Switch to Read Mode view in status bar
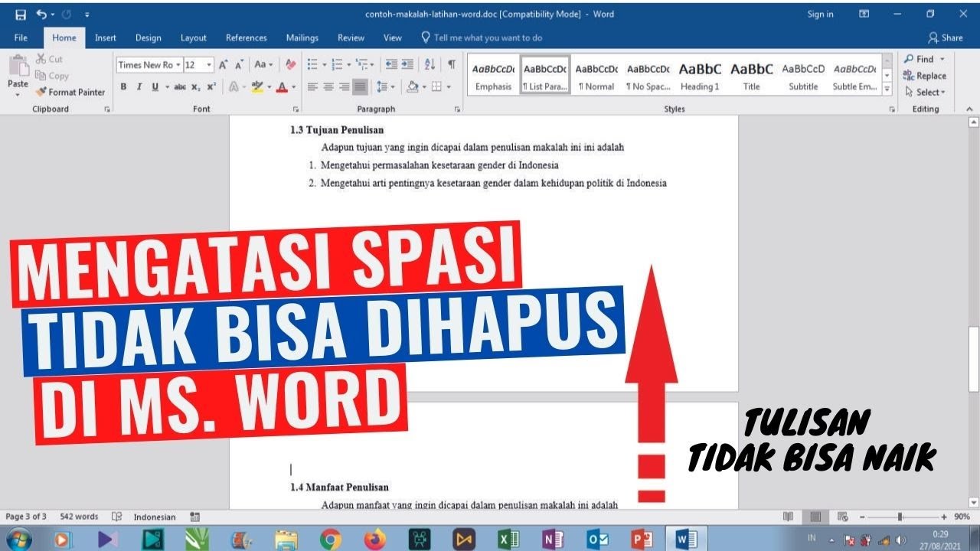This screenshot has width=980, height=551. (x=788, y=517)
